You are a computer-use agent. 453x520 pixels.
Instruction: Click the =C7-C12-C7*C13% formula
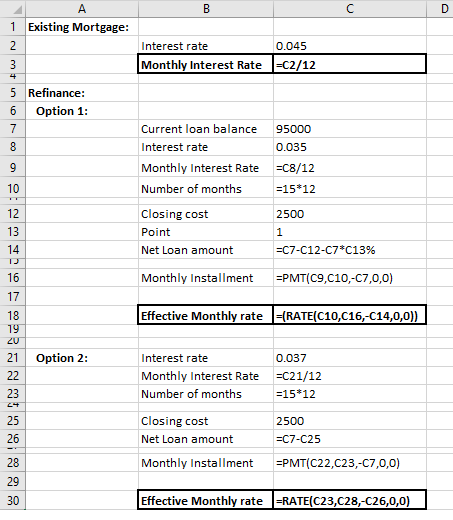click(350, 250)
